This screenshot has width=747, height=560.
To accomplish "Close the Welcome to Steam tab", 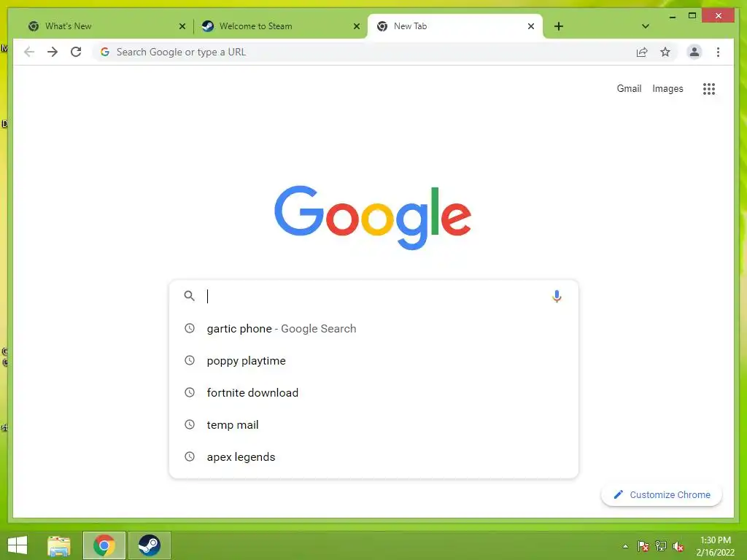I will coord(356,26).
